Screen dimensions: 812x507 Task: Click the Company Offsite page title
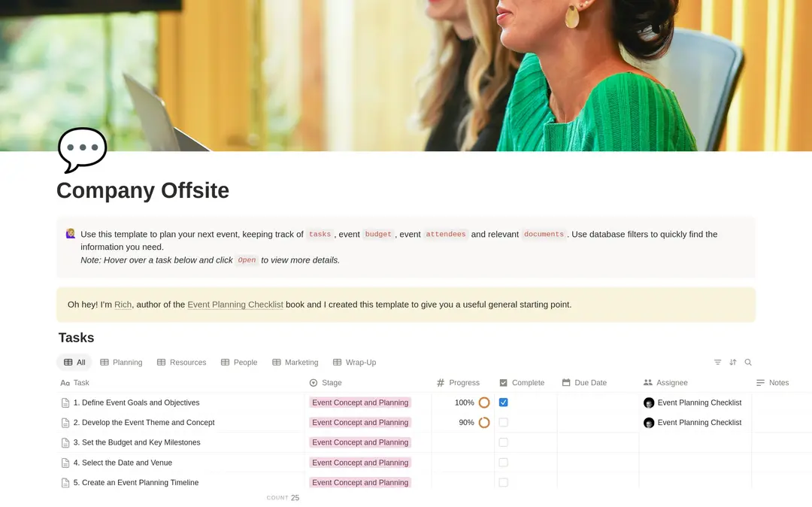143,190
